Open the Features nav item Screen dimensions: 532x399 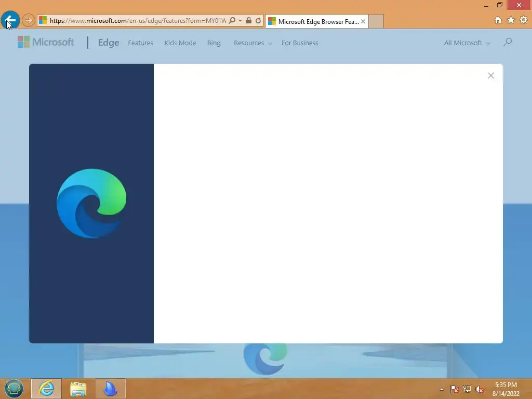pyautogui.click(x=140, y=43)
